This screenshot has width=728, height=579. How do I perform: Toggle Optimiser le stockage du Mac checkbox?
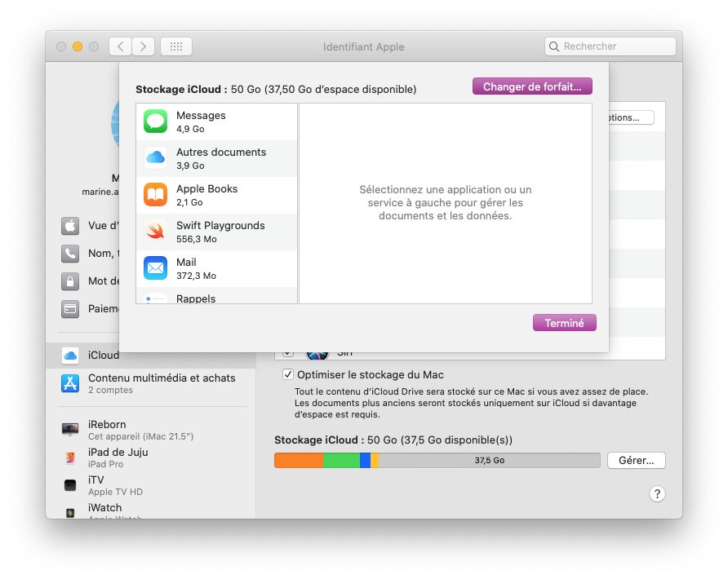[287, 374]
